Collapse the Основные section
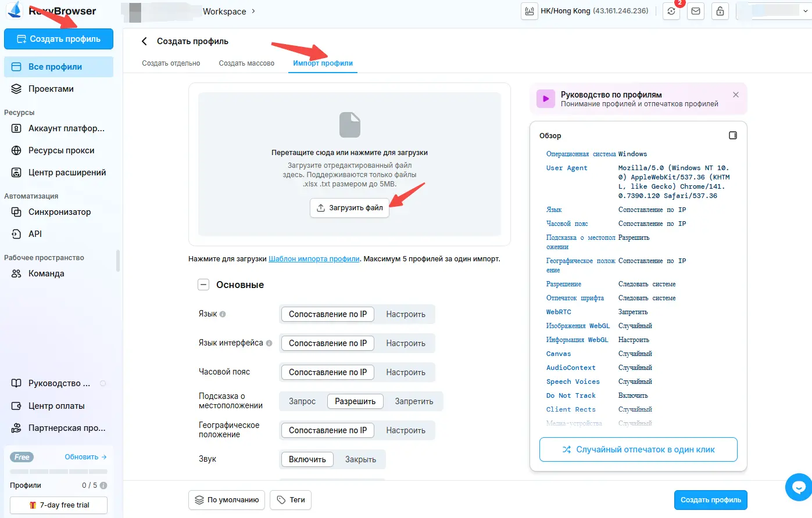This screenshot has width=812, height=518. 203,285
